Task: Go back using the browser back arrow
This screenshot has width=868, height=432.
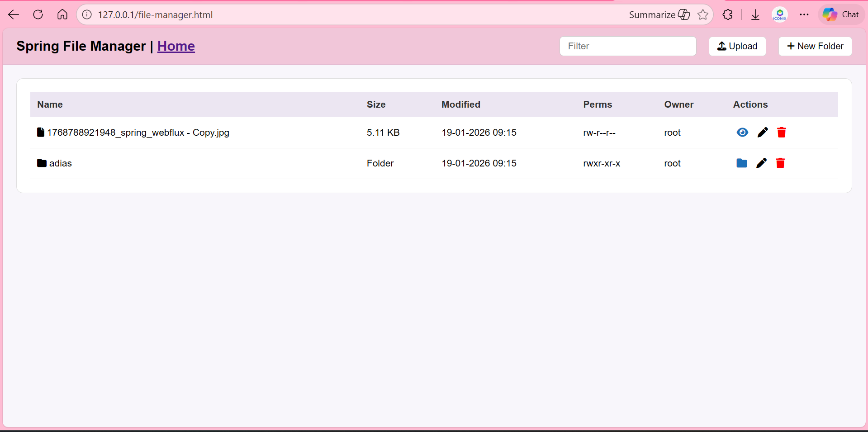Action: pos(14,15)
